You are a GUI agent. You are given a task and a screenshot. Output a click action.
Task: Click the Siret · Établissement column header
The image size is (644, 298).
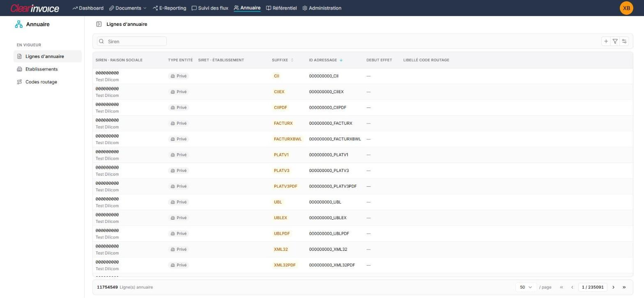221,60
